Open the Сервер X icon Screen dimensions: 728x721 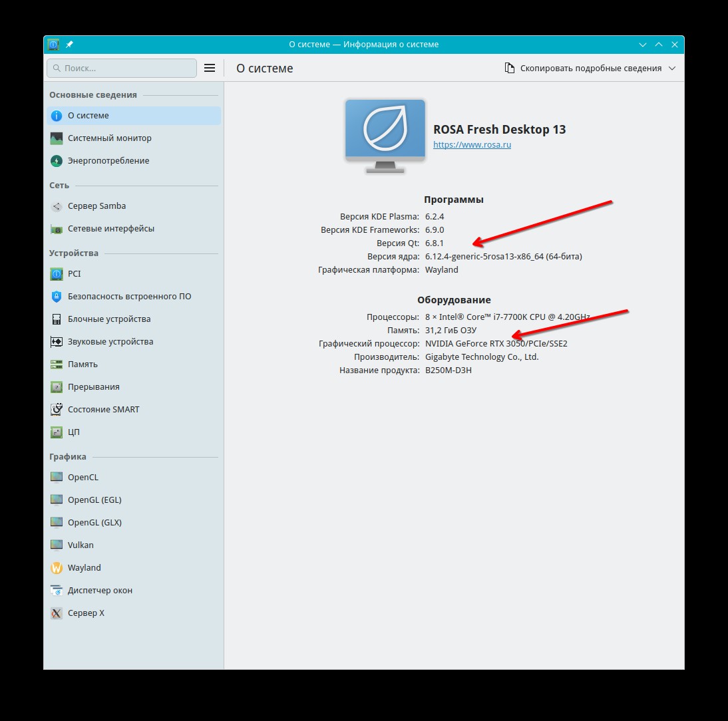point(56,613)
